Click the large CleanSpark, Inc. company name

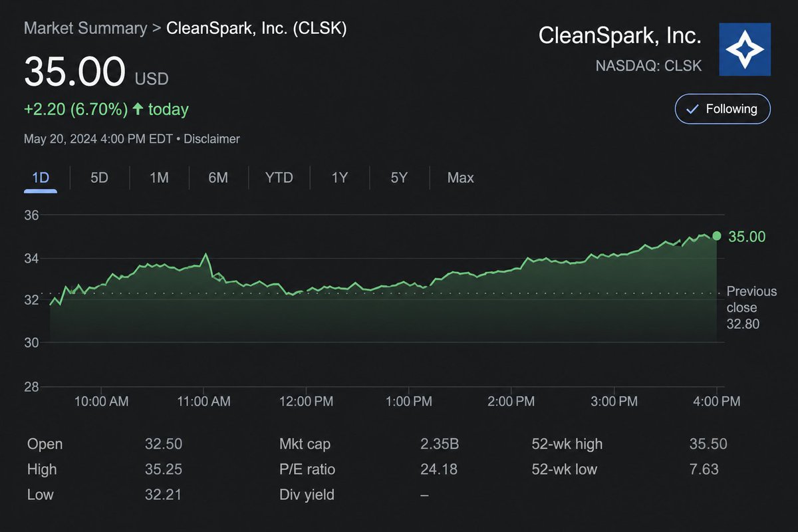pos(620,36)
